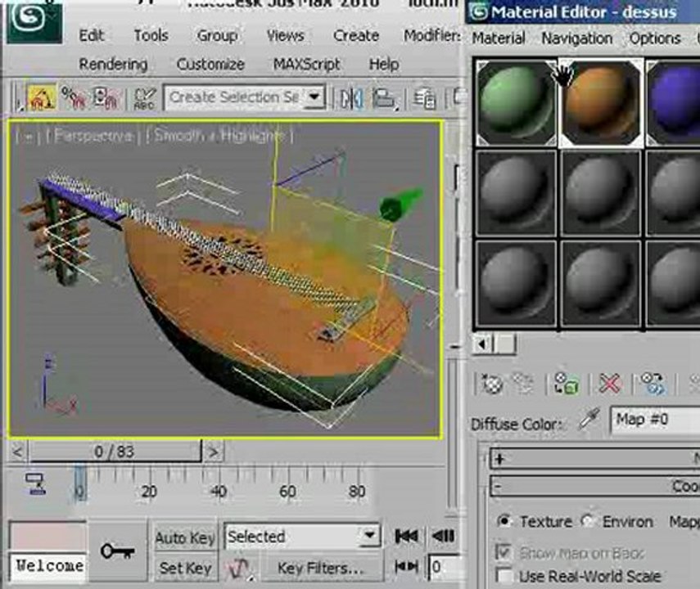Pick material with the eyedropper icon
The width and height of the screenshot is (700, 589).
point(589,420)
